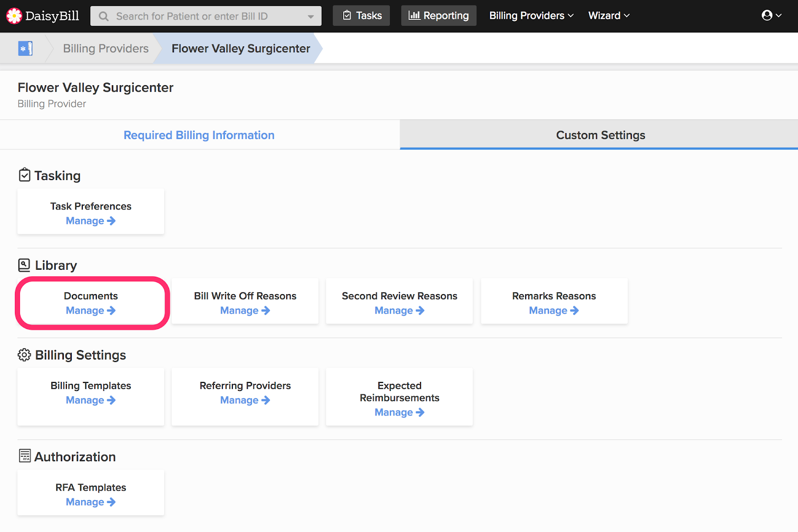Viewport: 798px width, 532px height.
Task: Click the Expected Reimbursements card title
Action: [x=399, y=391]
